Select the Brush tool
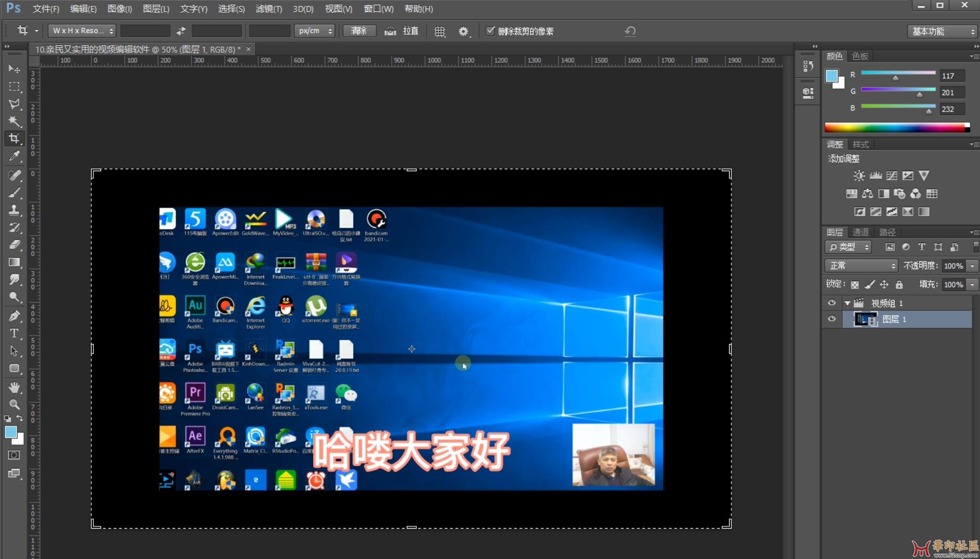The width and height of the screenshot is (980, 559). click(x=14, y=193)
